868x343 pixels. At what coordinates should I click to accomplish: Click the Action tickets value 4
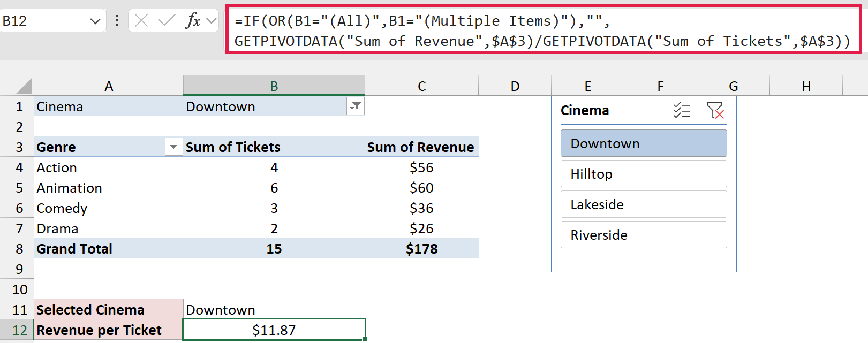(x=274, y=167)
